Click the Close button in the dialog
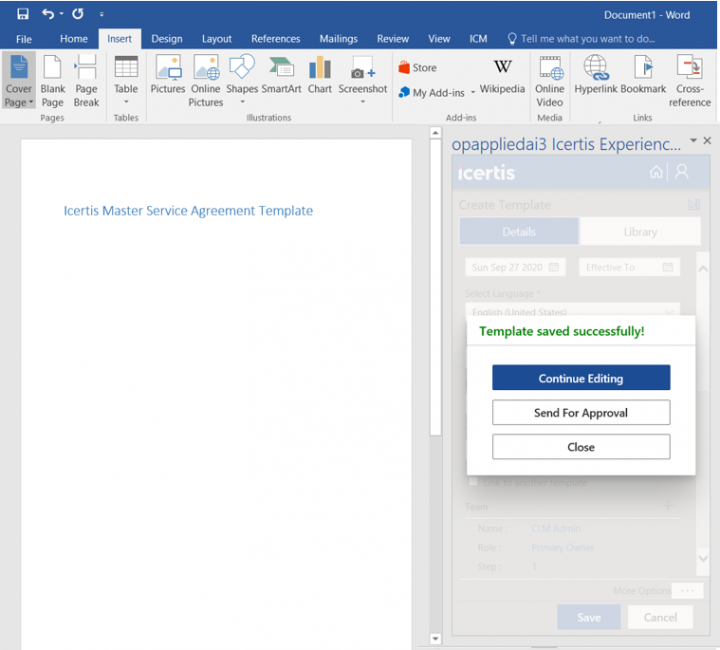The width and height of the screenshot is (720, 650). [x=581, y=447]
